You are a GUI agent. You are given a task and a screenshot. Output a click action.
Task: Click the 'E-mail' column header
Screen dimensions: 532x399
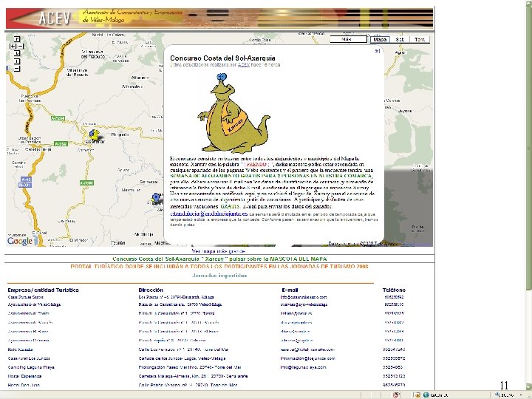click(x=290, y=290)
